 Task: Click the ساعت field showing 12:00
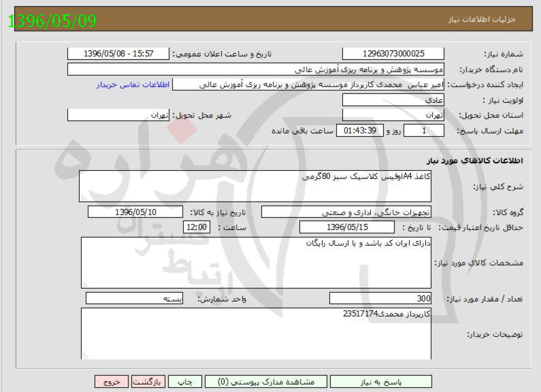click(x=196, y=227)
